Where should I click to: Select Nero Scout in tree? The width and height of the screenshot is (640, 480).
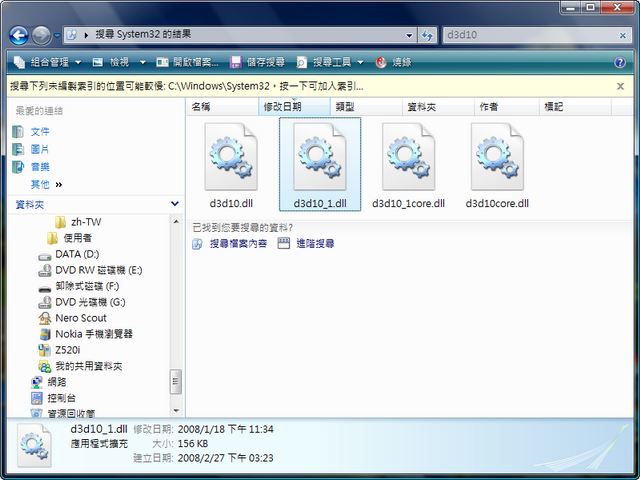click(72, 318)
